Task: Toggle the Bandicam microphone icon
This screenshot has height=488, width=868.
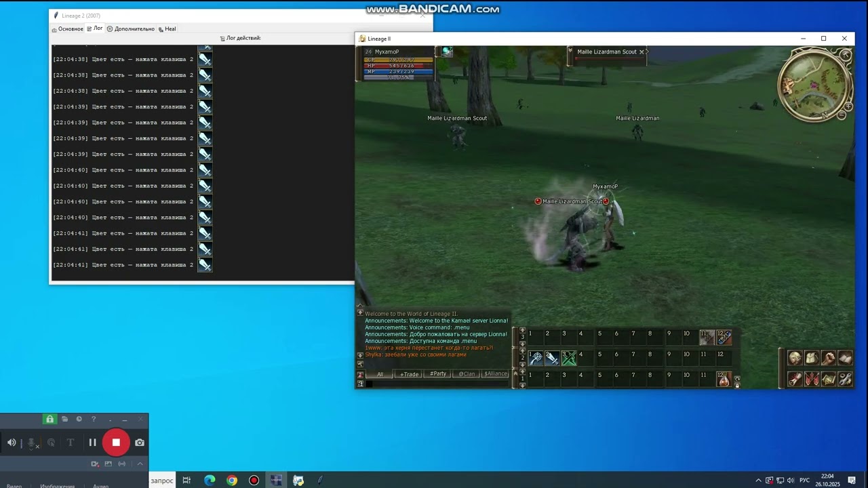Action: tap(31, 443)
